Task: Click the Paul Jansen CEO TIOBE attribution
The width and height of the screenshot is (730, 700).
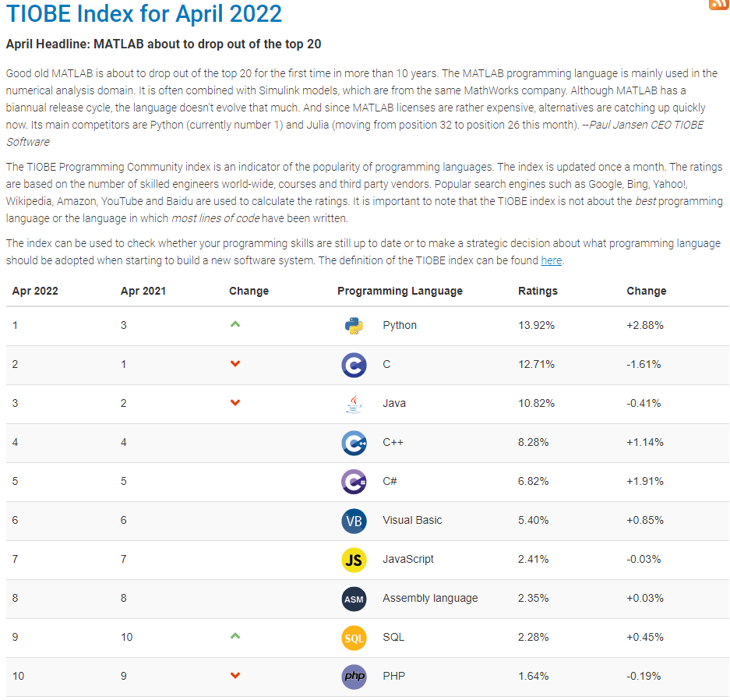Action: coord(647,126)
